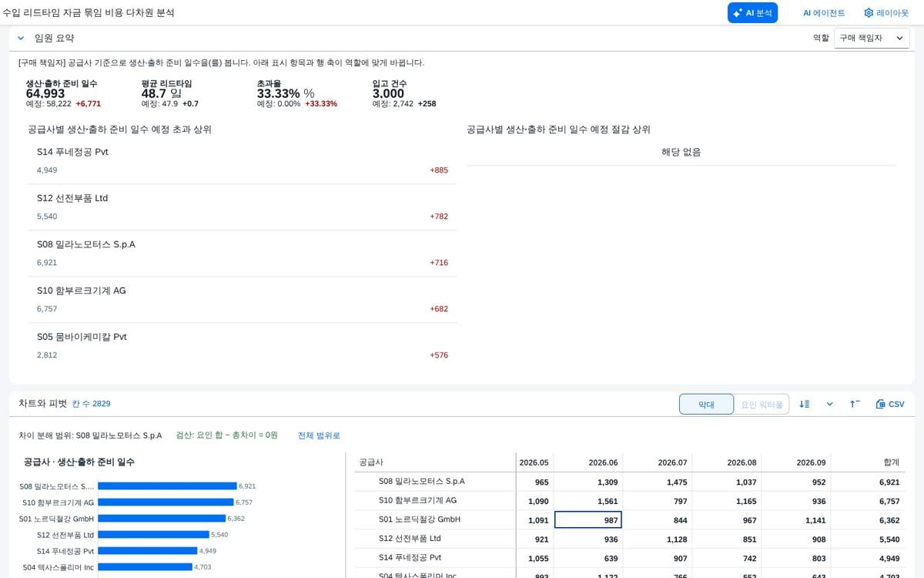Click the ascending sort arrow icon
The height and width of the screenshot is (578, 924).
click(x=855, y=404)
